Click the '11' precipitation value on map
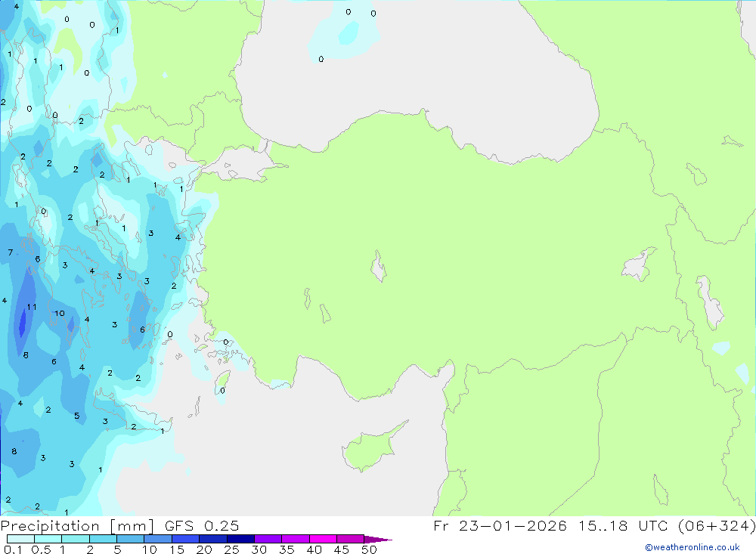The width and height of the screenshot is (756, 554). click(32, 307)
